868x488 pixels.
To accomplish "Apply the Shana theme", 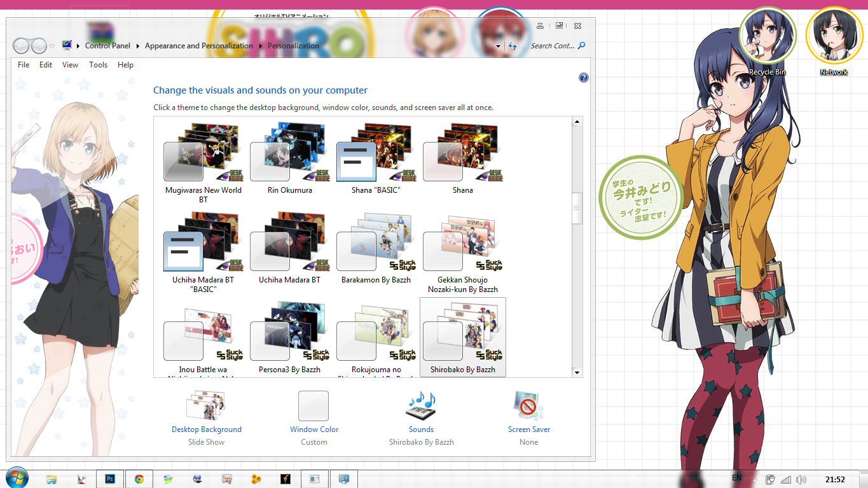I will pos(463,159).
